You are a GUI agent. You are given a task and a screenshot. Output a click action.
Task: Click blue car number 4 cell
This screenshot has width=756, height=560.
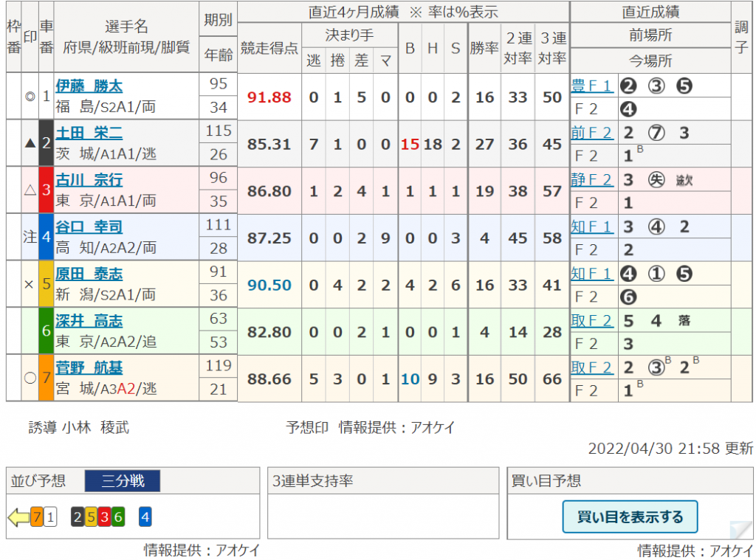click(47, 237)
